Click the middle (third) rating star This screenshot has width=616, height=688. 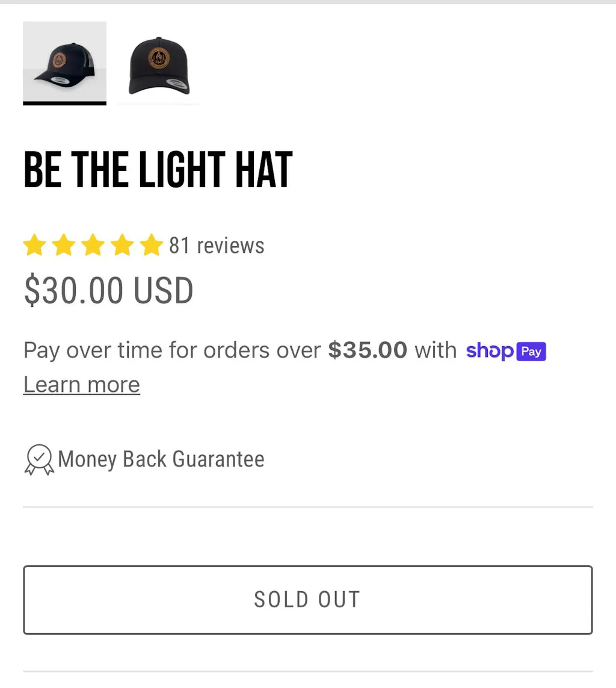coord(93,246)
